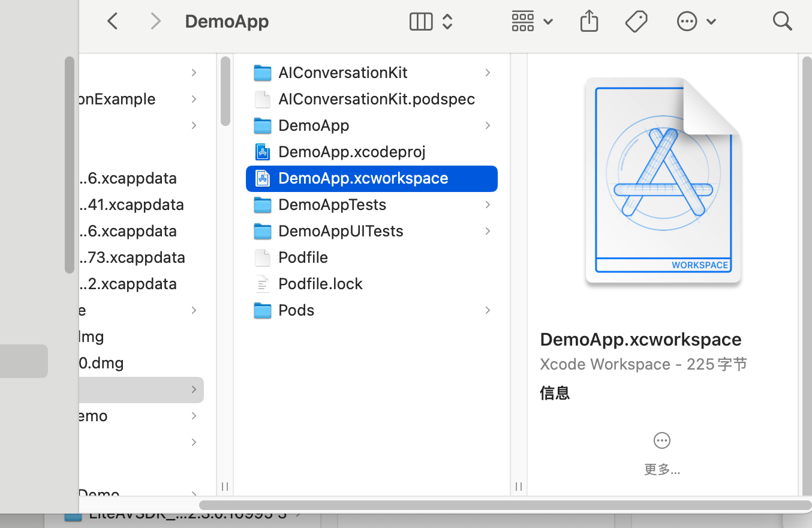The image size is (812, 528).
Task: Click the forward navigation arrow
Action: tap(156, 22)
